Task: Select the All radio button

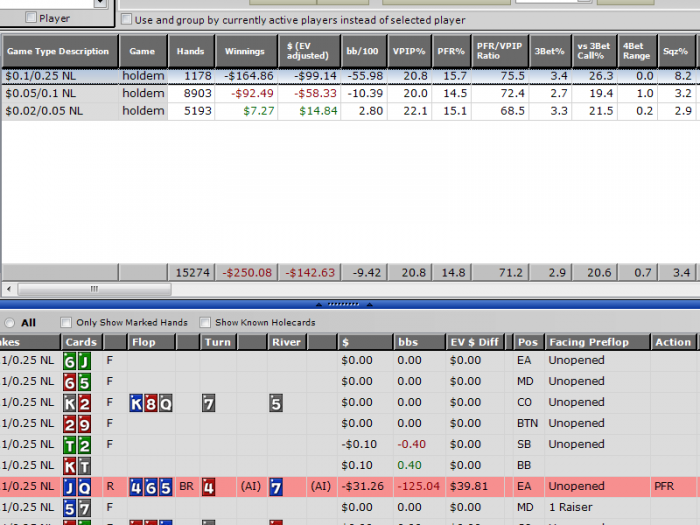Action: coord(9,322)
